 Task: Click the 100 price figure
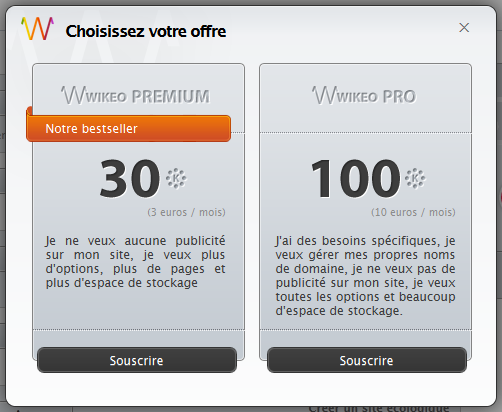tap(355, 178)
